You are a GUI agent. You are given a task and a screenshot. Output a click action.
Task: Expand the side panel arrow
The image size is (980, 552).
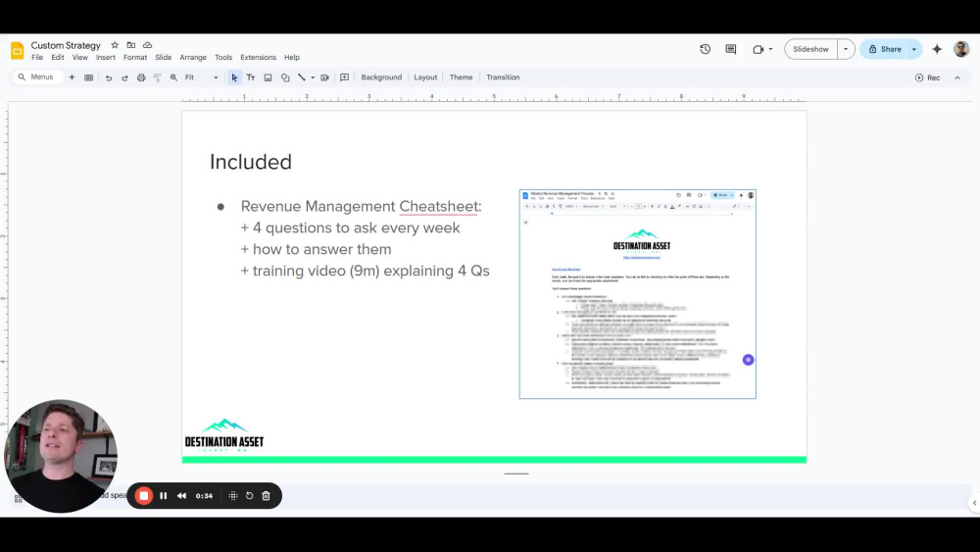(x=974, y=503)
